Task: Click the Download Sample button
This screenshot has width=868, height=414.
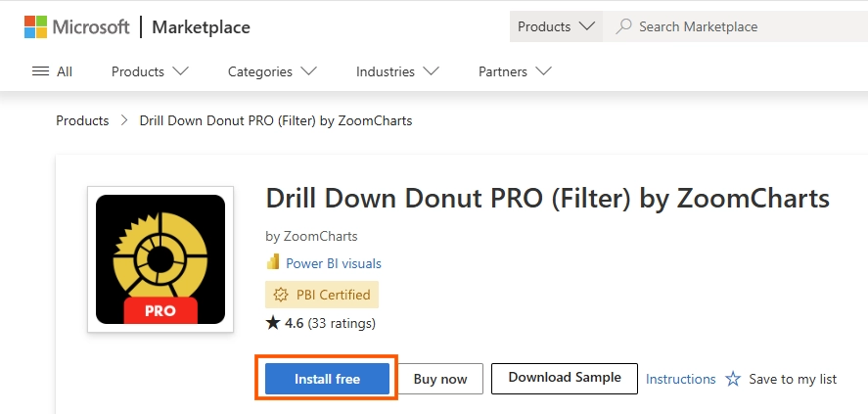Action: click(x=565, y=379)
